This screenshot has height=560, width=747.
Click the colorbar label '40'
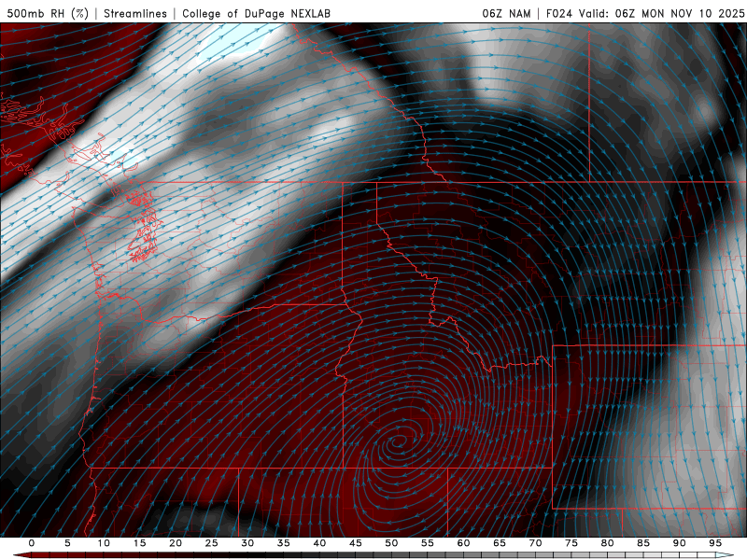[319, 543]
